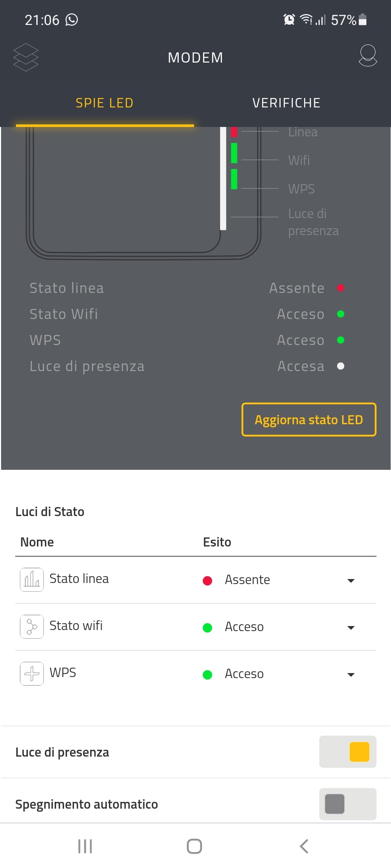Expand the Stato linea Assente row

pyautogui.click(x=350, y=580)
